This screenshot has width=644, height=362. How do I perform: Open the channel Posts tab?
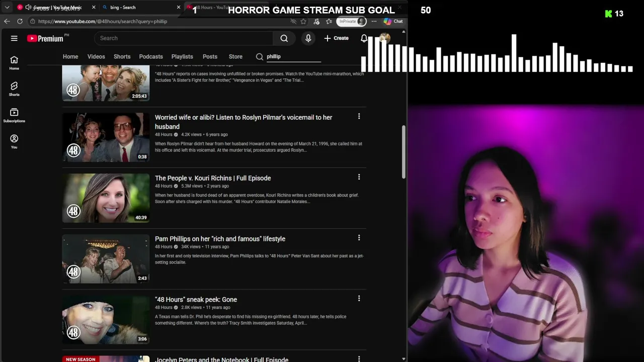(x=210, y=57)
